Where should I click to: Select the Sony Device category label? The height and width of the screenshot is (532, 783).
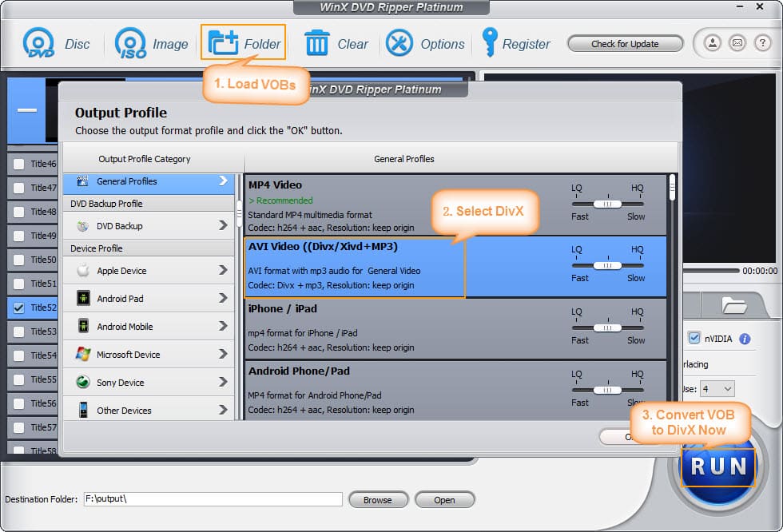[121, 383]
